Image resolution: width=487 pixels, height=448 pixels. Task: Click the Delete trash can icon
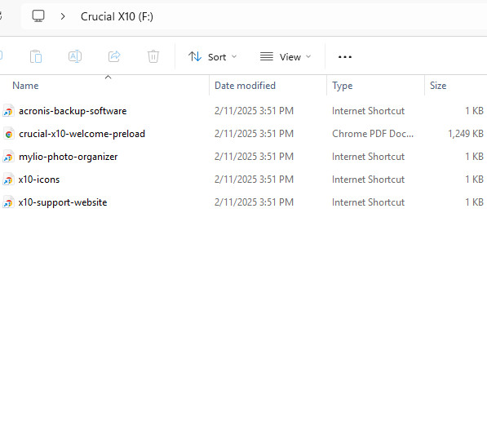(153, 56)
